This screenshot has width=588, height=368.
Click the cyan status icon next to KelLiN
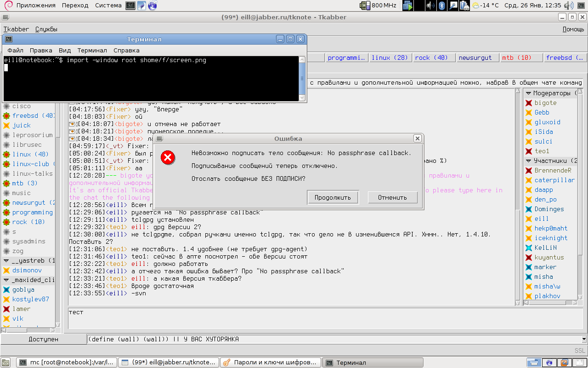pos(529,248)
